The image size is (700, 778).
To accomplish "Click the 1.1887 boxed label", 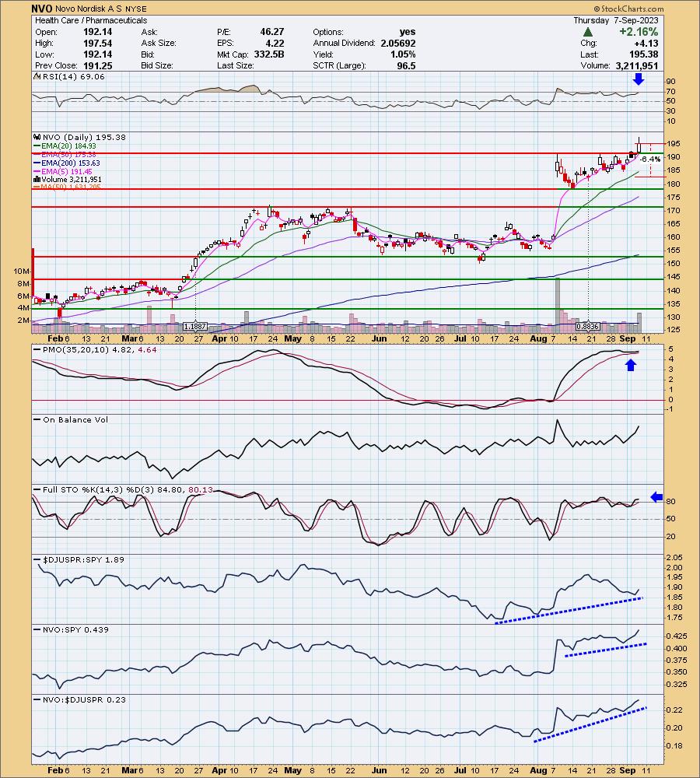I will click(x=195, y=327).
